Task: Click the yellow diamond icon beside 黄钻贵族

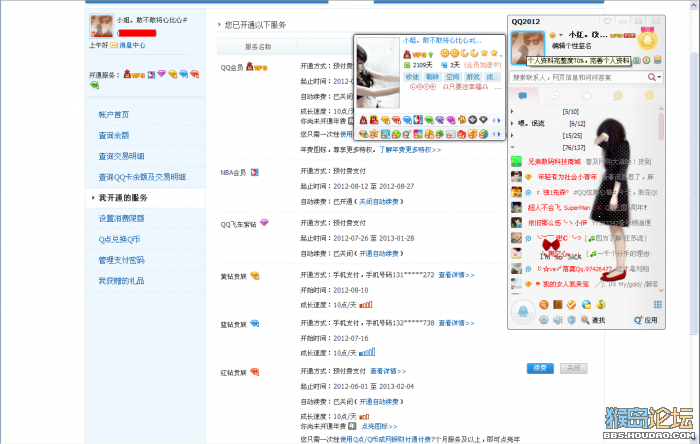Action: [255, 276]
